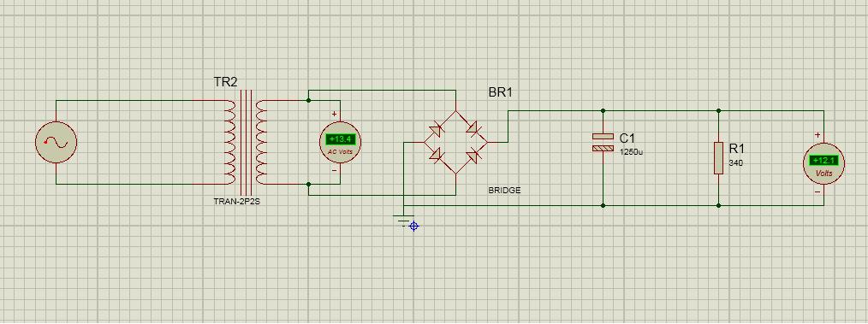Click the BRIDGE value label

tap(504, 190)
